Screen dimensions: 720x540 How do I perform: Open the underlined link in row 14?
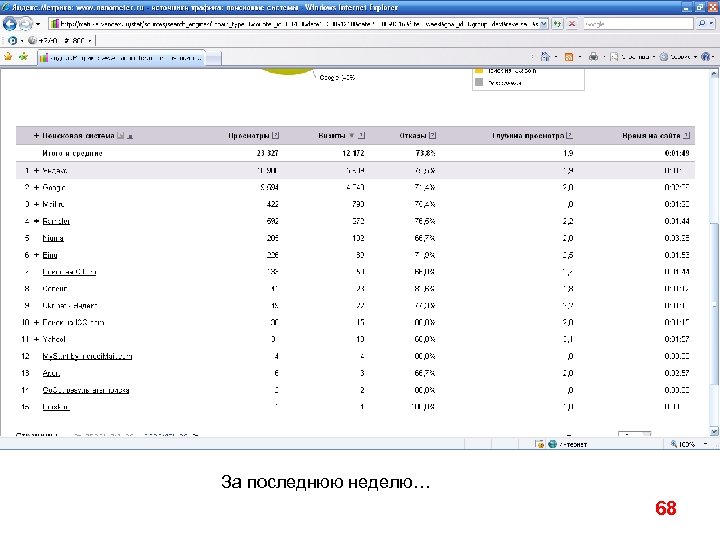point(85,390)
